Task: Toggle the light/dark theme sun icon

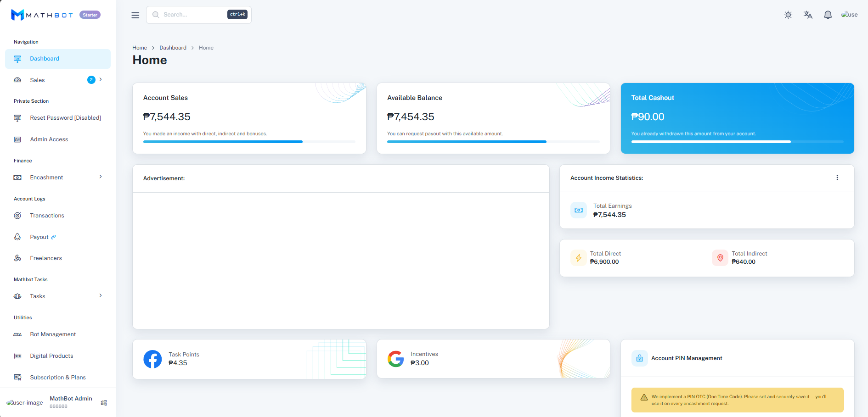Action: point(788,15)
